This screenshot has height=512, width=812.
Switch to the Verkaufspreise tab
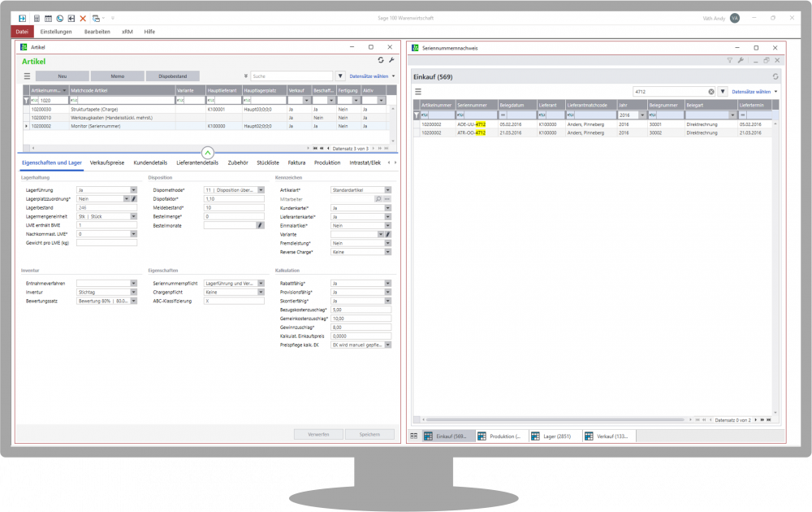pyautogui.click(x=106, y=163)
